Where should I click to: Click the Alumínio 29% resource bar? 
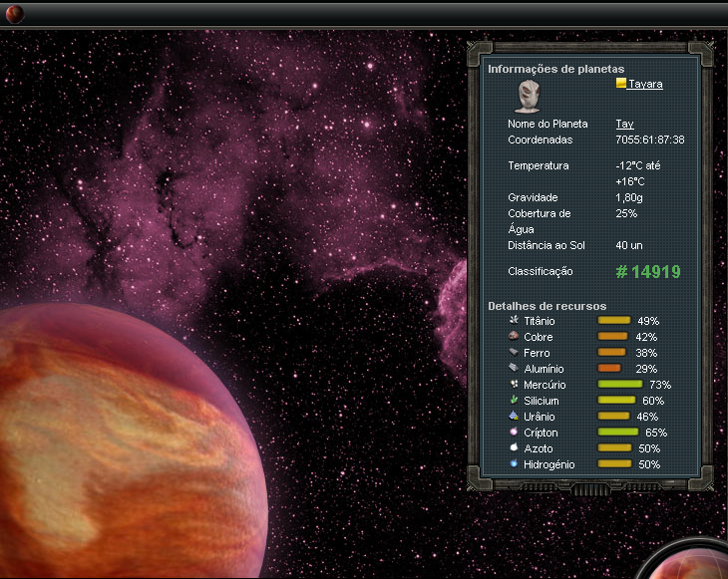pyautogui.click(x=609, y=369)
